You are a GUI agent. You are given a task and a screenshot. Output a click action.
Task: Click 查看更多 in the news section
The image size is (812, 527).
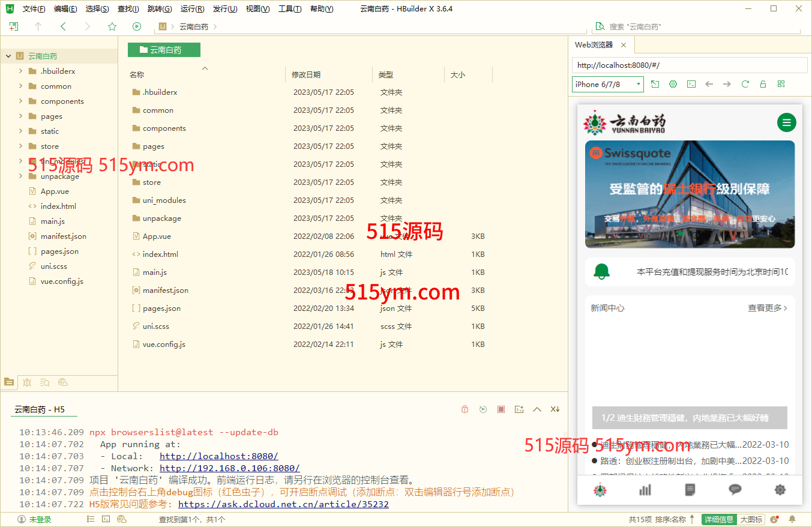click(x=767, y=308)
